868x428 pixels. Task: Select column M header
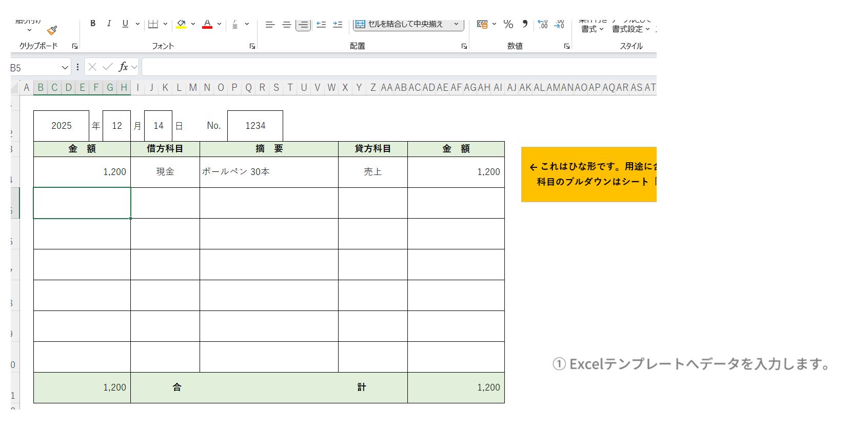pyautogui.click(x=193, y=88)
